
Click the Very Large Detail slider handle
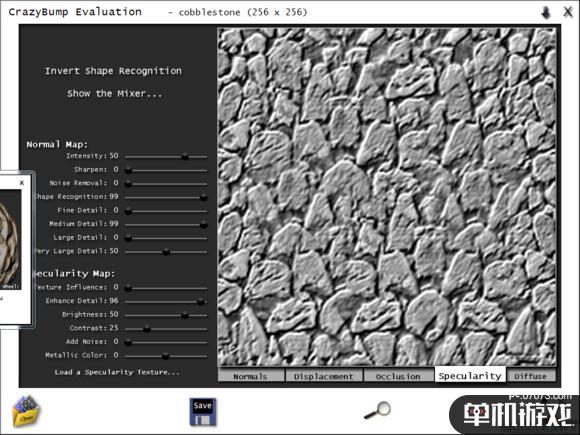point(166,252)
